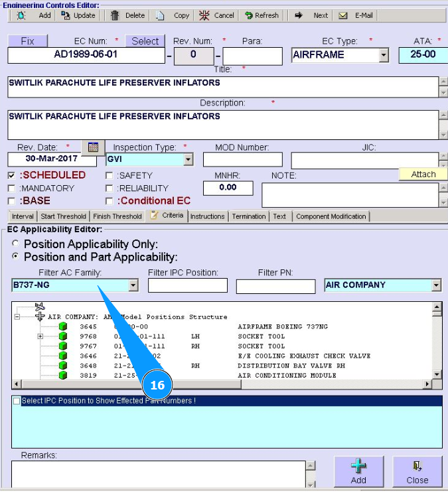This screenshot has height=493, width=448.
Task: Click the MOD Number input field
Action: (242, 159)
